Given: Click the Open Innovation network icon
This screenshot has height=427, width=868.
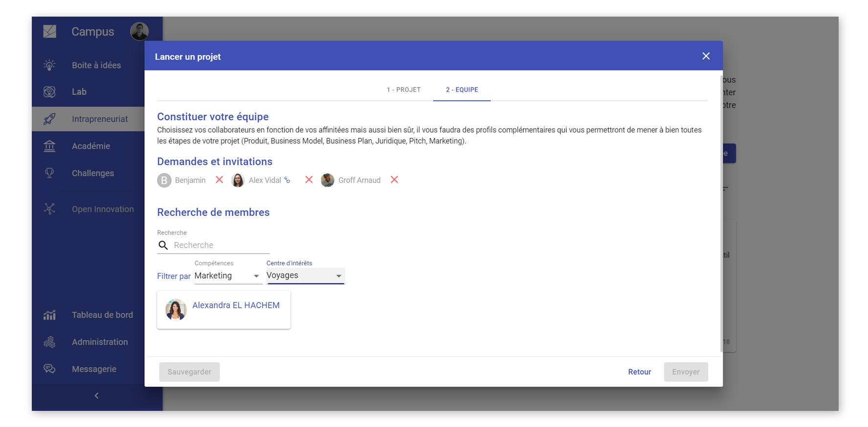Looking at the screenshot, I should 49,209.
